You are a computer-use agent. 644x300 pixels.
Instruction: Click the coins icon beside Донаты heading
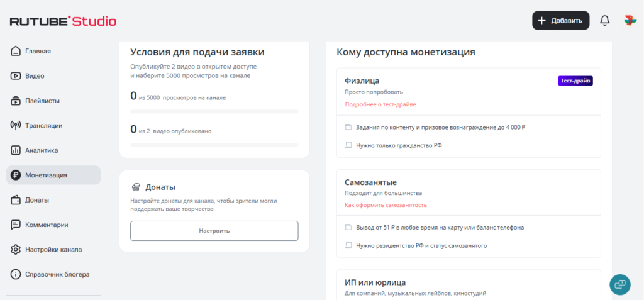(x=136, y=187)
